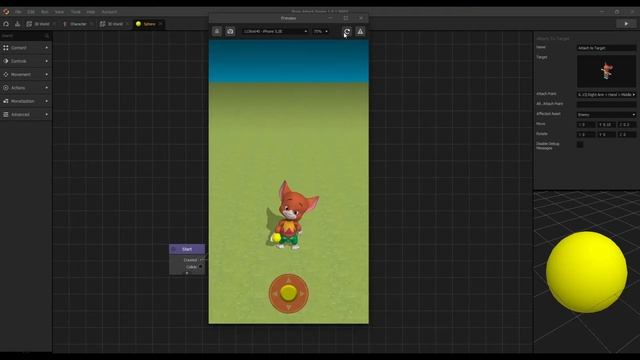Screen dimensions: 640x360
Task: Open the Attach Point dropdown
Action: coord(606,94)
